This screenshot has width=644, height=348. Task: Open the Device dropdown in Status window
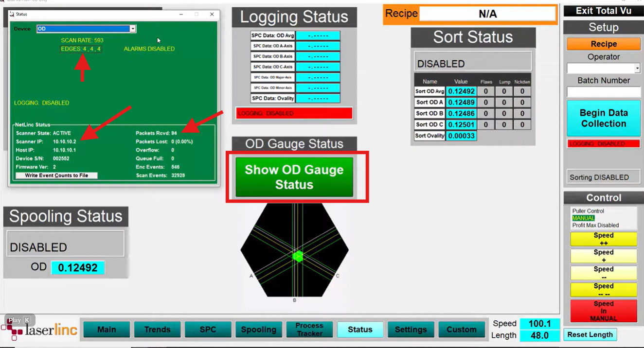coord(132,29)
